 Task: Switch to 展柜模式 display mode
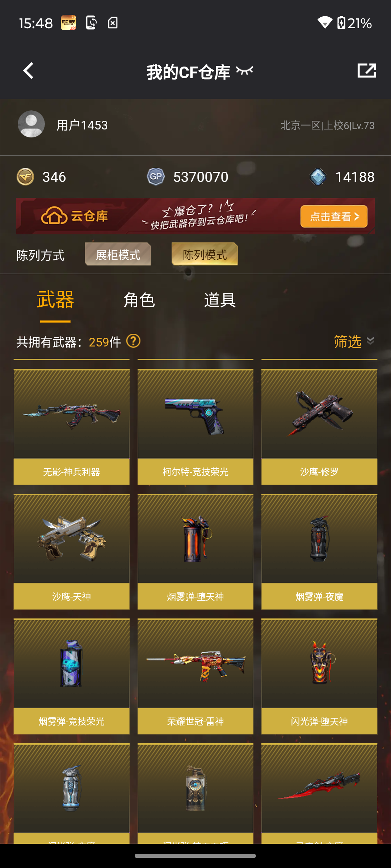pos(118,254)
